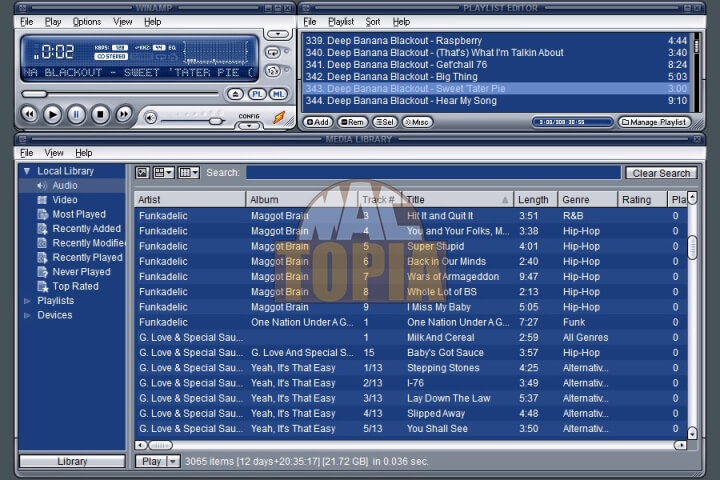Click the Misc button in Playlist Editor
The width and height of the screenshot is (720, 480).
click(417, 122)
